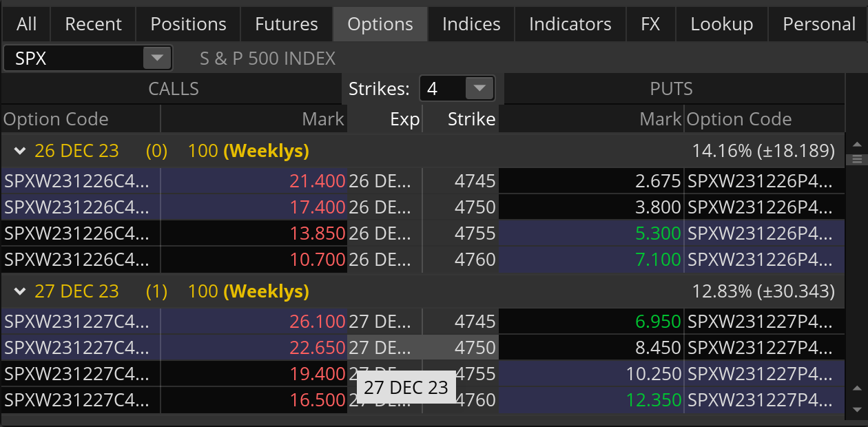The height and width of the screenshot is (427, 868).
Task: Click the Exp cell in the 26.100 row
Action: [x=384, y=322]
